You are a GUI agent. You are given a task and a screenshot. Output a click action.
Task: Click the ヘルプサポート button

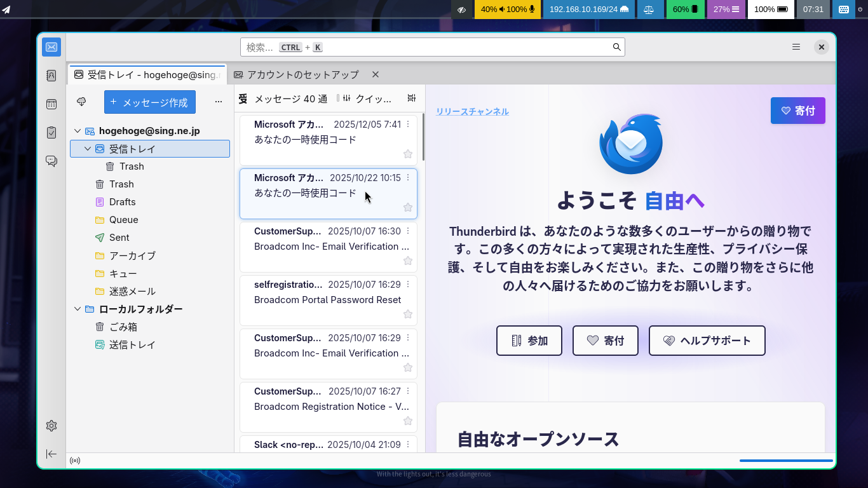coord(707,341)
